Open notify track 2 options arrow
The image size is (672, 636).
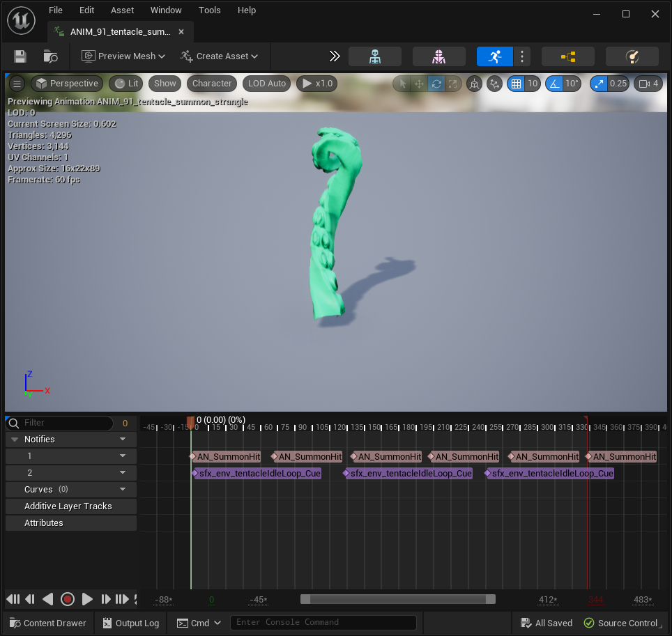point(123,473)
